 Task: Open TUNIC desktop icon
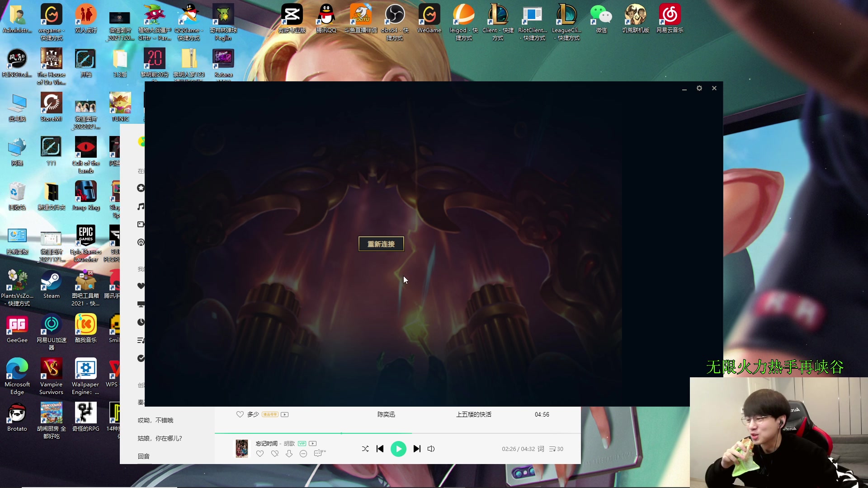(120, 107)
